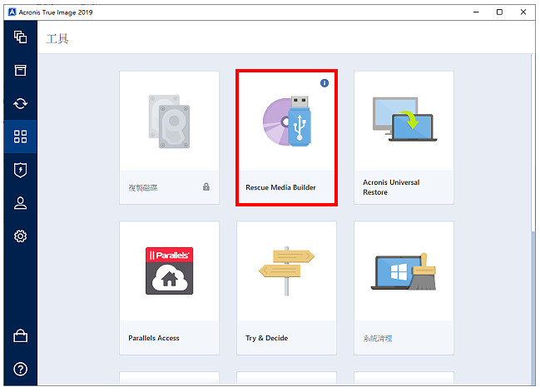Screen dimensions: 540x392
Task: Click the system cleanup broom image
Action: tap(404, 272)
